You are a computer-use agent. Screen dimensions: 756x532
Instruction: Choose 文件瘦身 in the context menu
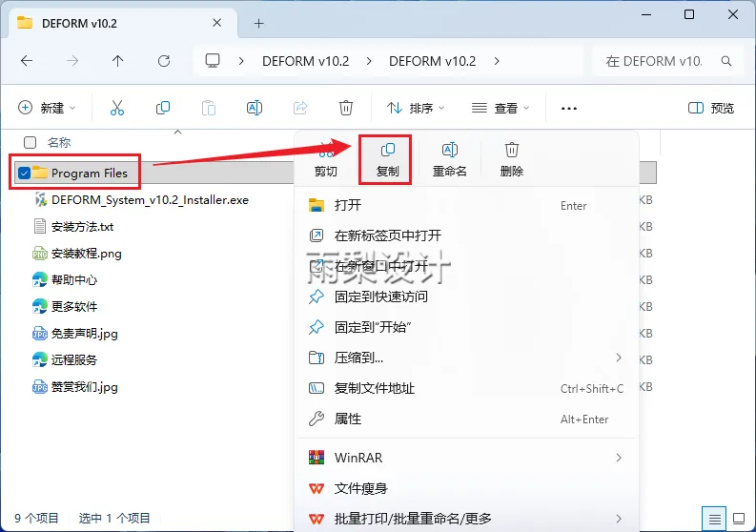[467, 488]
